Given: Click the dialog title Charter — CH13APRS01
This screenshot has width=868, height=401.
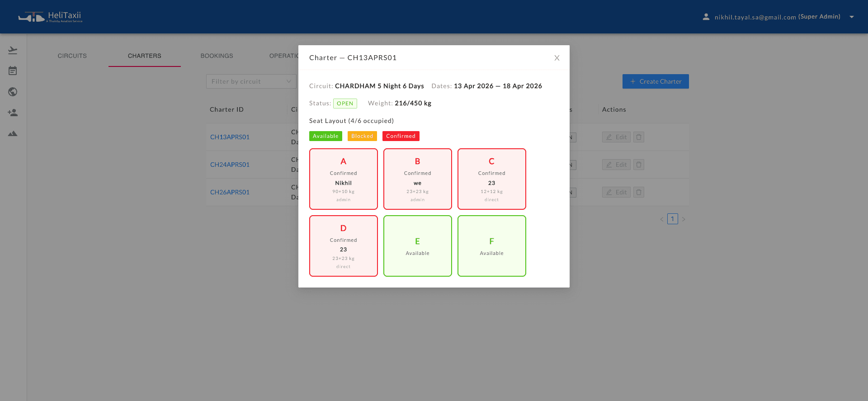Looking at the screenshot, I should point(353,58).
